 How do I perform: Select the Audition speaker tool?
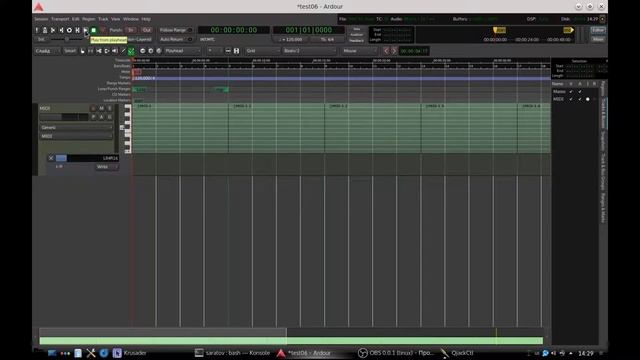[x=115, y=51]
